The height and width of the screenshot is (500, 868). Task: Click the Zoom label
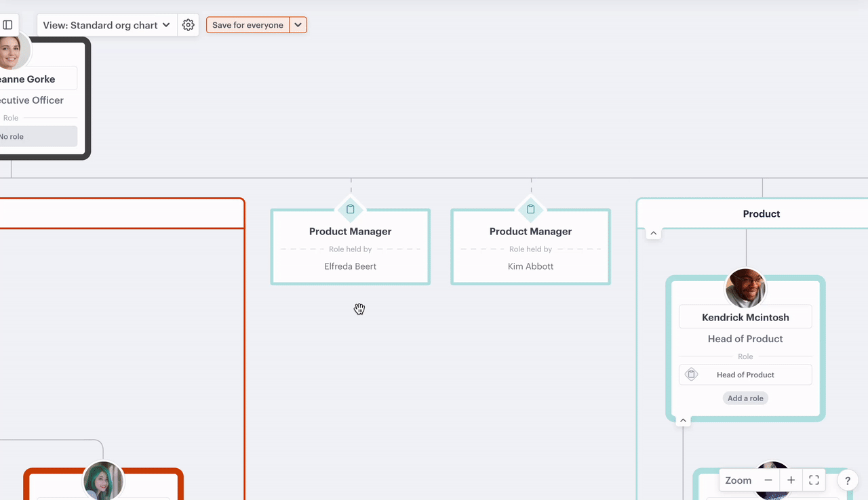pyautogui.click(x=738, y=480)
